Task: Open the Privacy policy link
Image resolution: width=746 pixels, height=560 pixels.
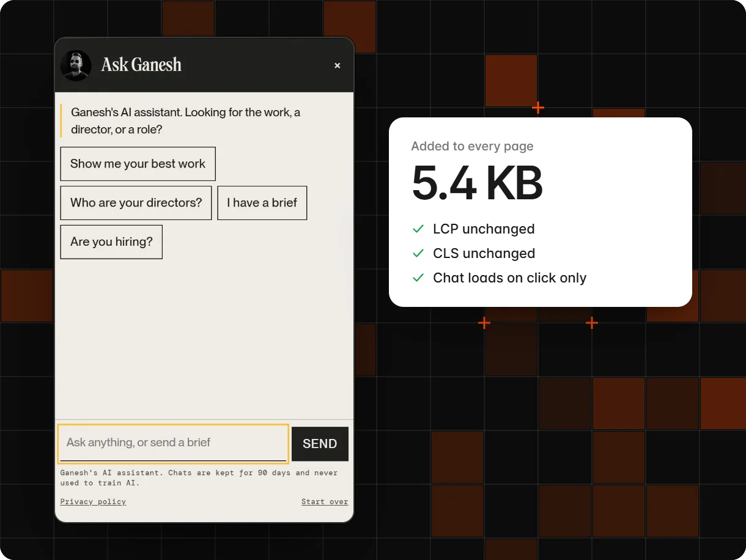Action: click(93, 502)
